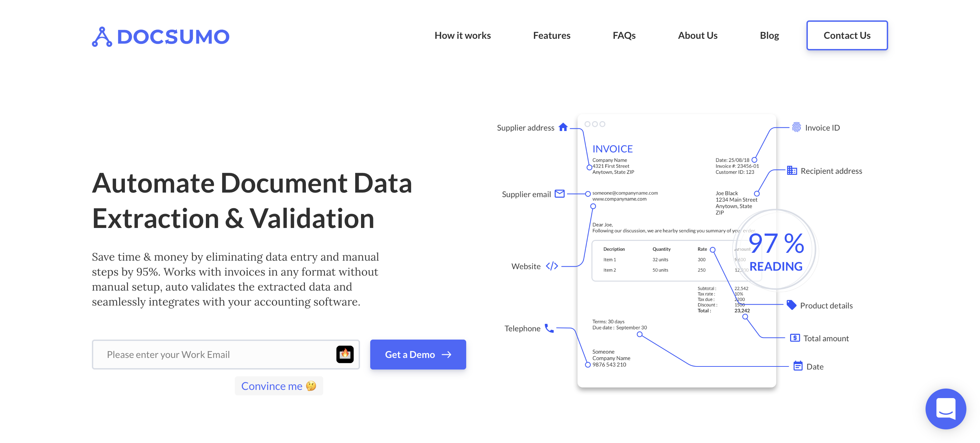The height and width of the screenshot is (443, 980).
Task: Click the Docsumo logo icon
Action: click(x=102, y=37)
